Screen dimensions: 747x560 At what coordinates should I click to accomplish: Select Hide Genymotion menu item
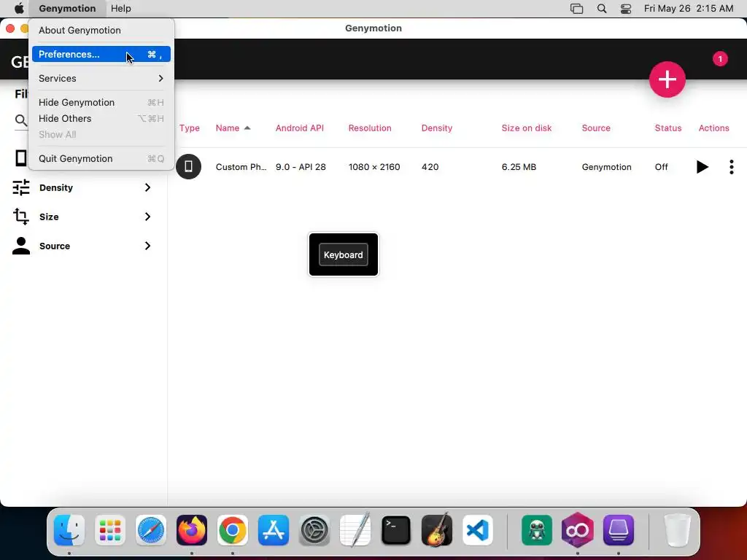(x=101, y=102)
